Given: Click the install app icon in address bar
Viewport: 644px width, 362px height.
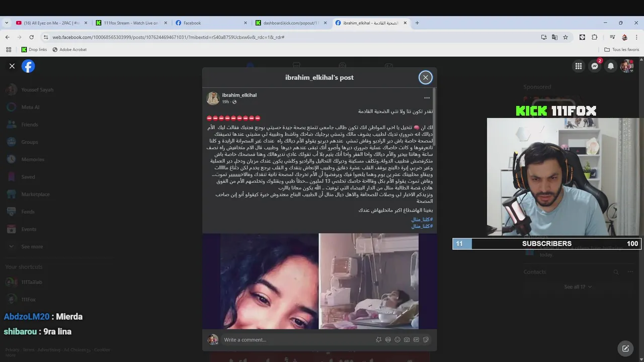Looking at the screenshot, I should point(544,37).
